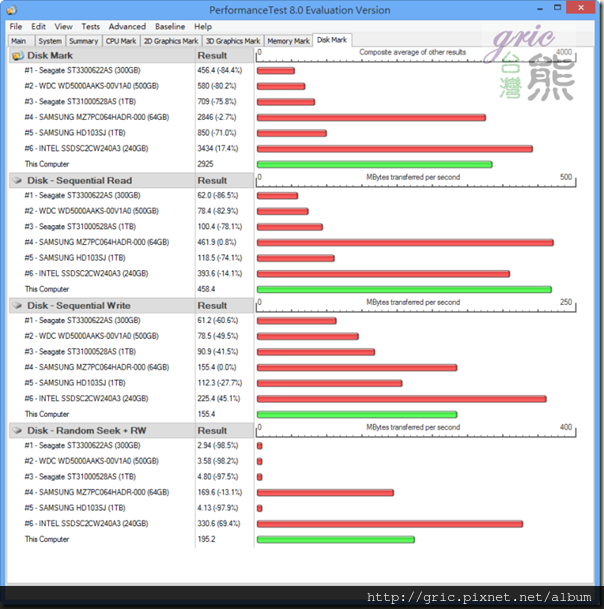Maximize the PerformanceTest window
Screen dimensions: 604x609
click(557, 8)
